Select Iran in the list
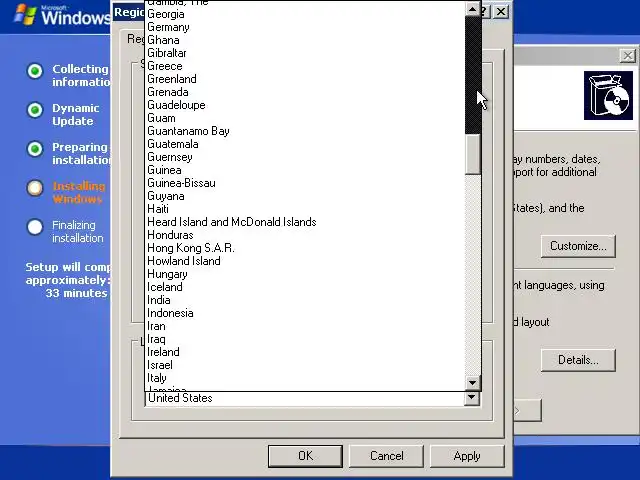640x480 pixels. click(305, 327)
